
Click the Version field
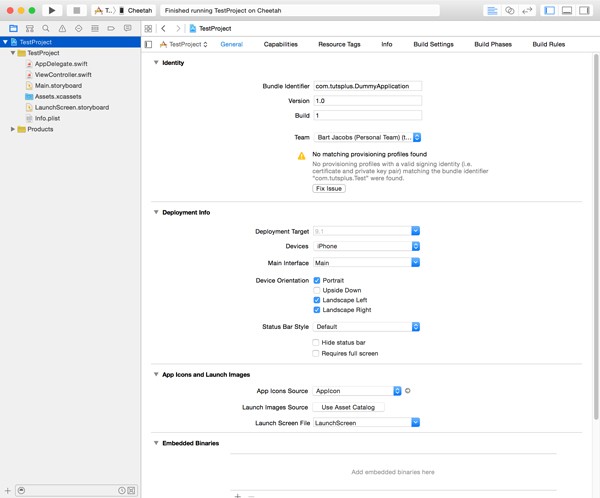(367, 101)
